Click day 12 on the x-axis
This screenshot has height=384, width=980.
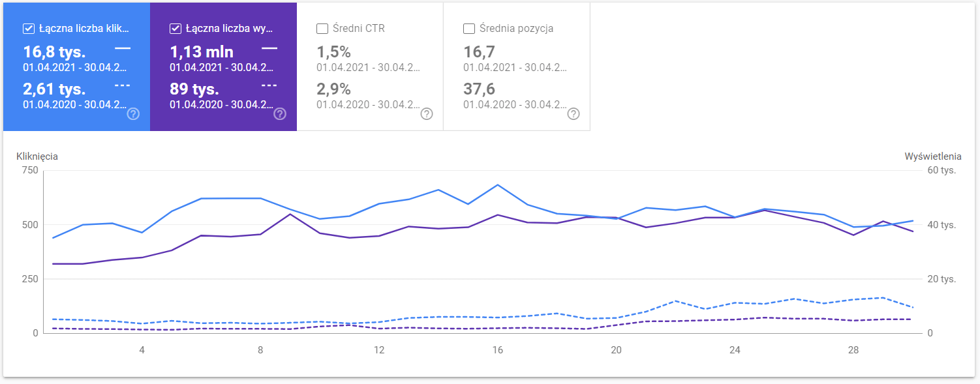point(379,350)
